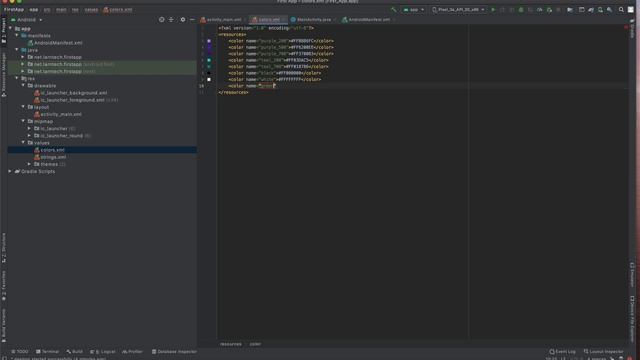This screenshot has height=360, width=640.
Task: Switch to activity_main.xml editor tab
Action: 223,20
